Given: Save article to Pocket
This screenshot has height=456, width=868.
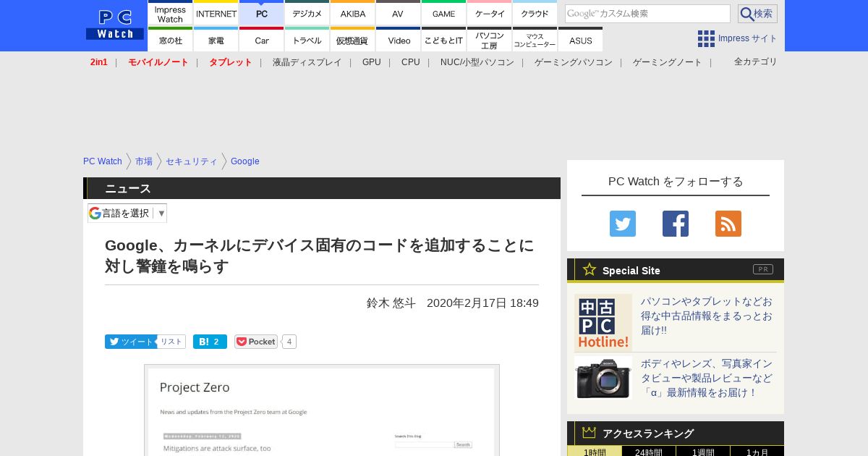Looking at the screenshot, I should (256, 342).
